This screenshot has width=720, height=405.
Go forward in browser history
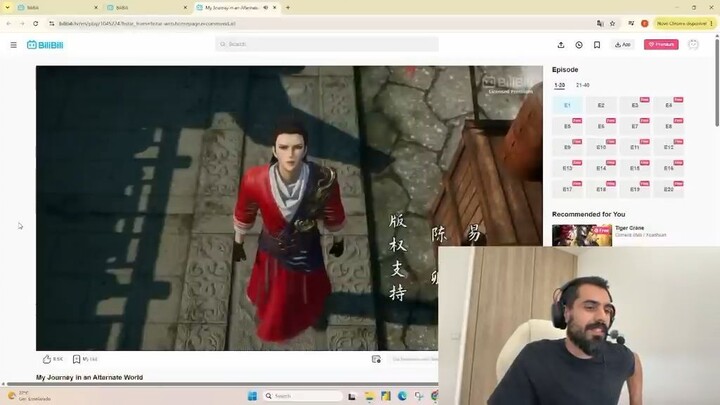22,23
